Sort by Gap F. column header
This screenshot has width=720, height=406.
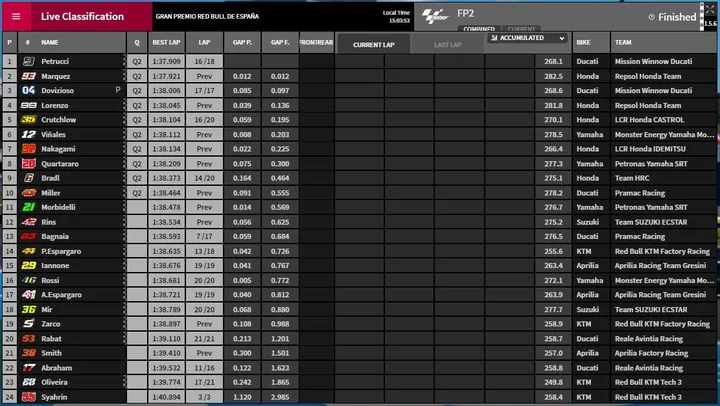(x=280, y=42)
